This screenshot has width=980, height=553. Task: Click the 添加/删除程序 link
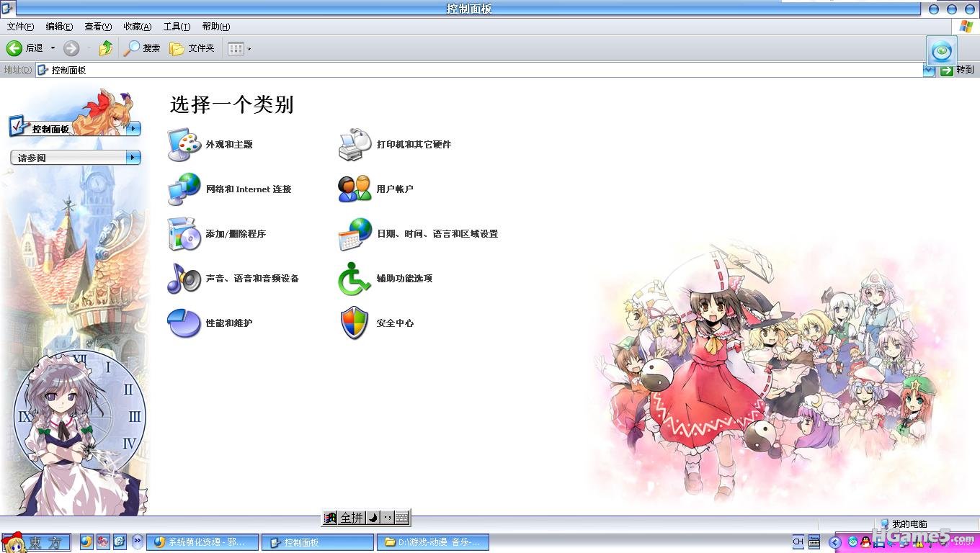point(236,234)
